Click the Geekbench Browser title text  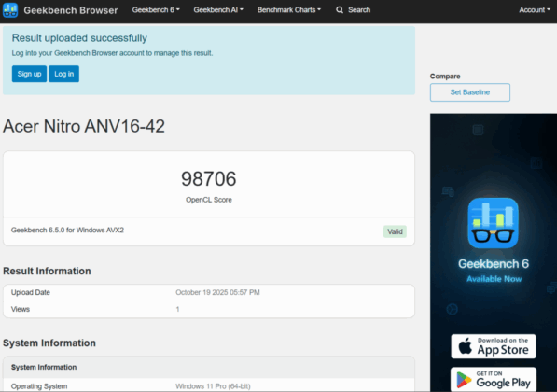coord(71,10)
